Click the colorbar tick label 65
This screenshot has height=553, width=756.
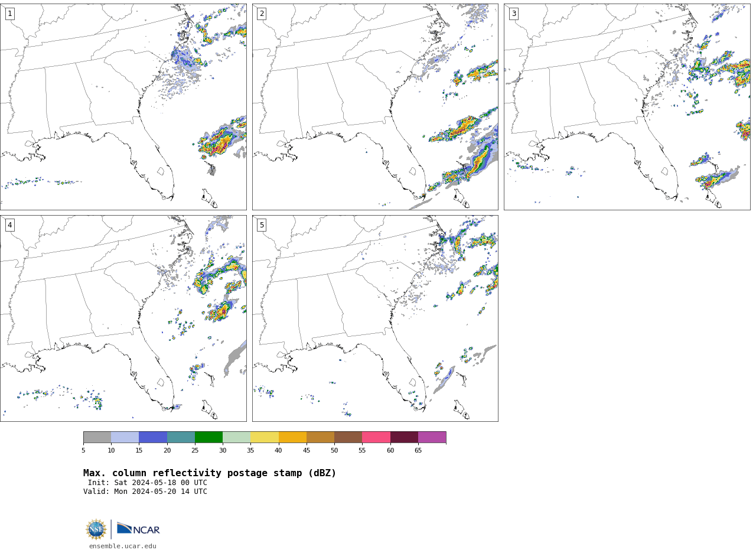tap(418, 451)
